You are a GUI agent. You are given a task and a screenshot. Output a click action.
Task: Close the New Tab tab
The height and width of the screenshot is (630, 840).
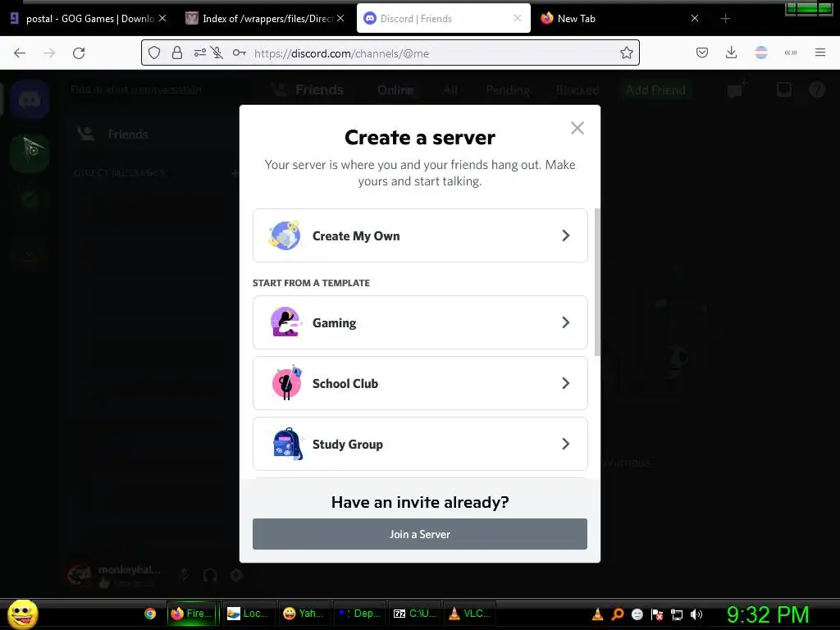(x=694, y=18)
